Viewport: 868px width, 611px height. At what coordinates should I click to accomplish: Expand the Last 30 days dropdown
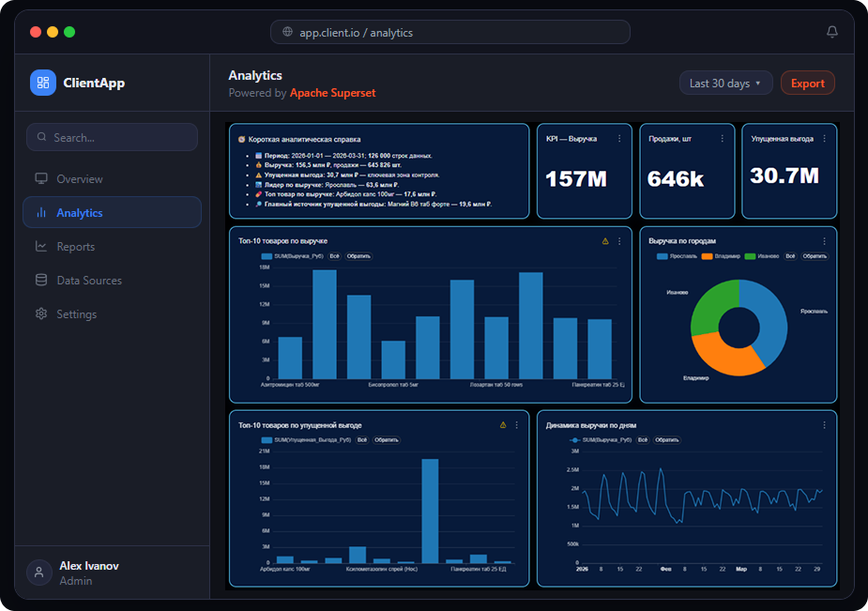point(725,83)
